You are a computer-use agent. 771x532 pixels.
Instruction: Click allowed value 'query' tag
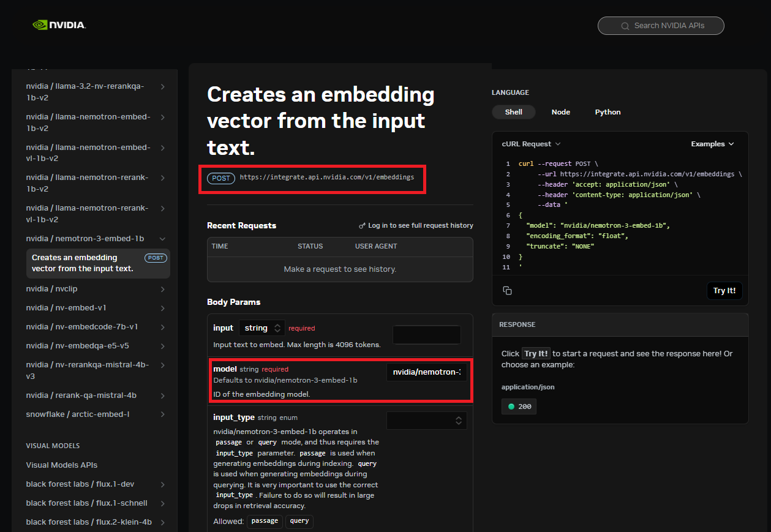[x=299, y=521]
